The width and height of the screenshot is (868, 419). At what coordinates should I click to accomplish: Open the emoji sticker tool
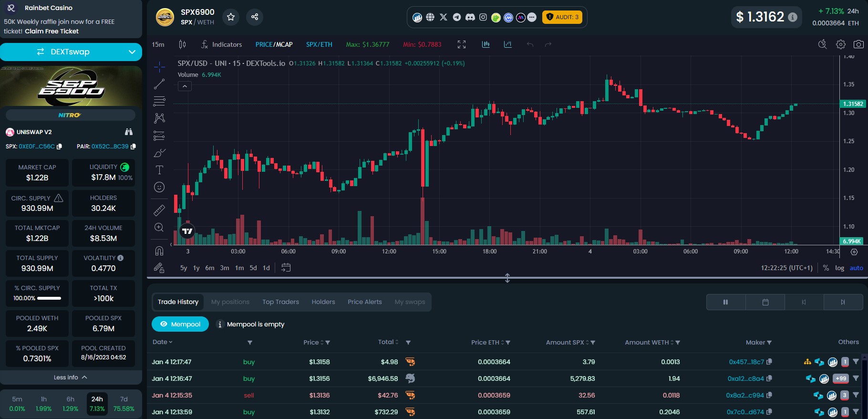tap(159, 187)
